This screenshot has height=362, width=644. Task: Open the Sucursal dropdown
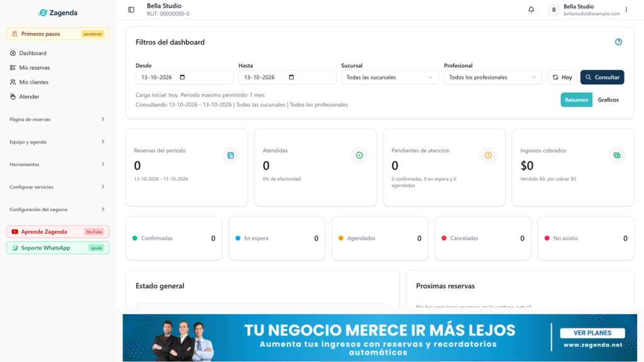(x=390, y=77)
